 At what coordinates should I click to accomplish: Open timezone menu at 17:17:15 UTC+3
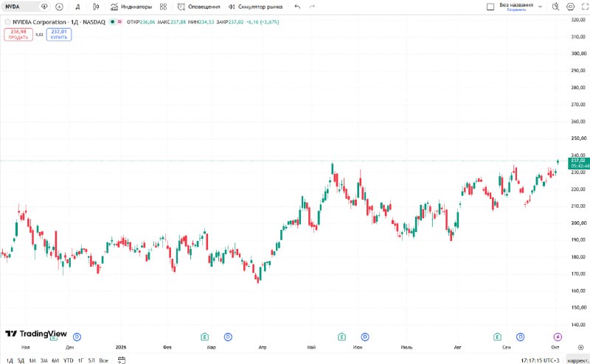coord(540,360)
